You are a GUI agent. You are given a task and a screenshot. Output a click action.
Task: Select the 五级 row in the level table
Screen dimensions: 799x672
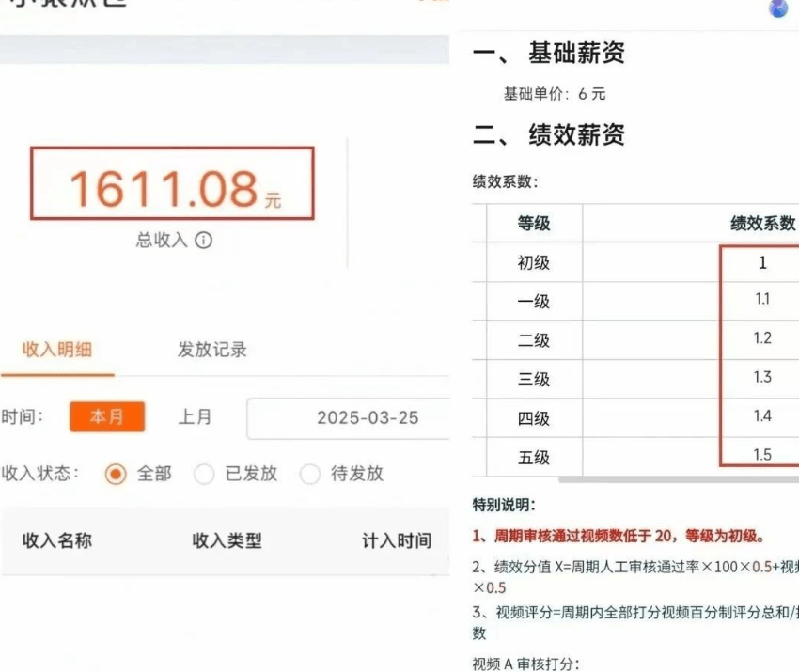[x=534, y=458]
